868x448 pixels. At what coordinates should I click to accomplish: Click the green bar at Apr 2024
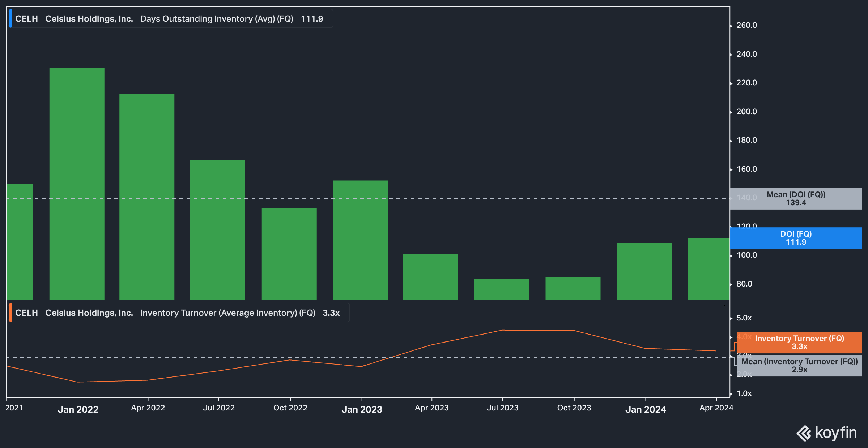[709, 269]
